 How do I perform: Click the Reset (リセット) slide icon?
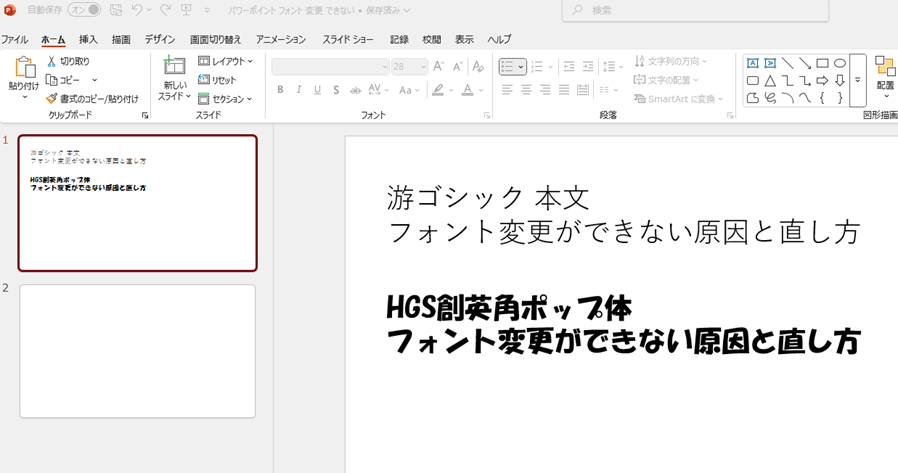204,80
